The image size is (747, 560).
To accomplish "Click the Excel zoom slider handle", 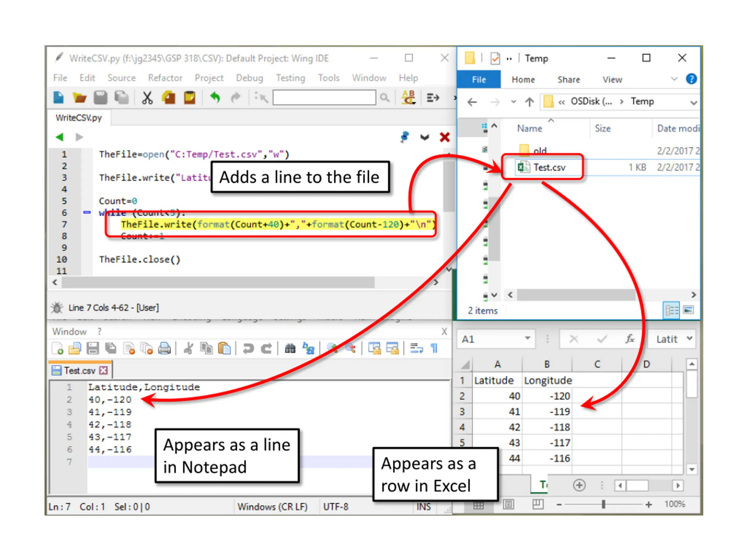I will 603,505.
